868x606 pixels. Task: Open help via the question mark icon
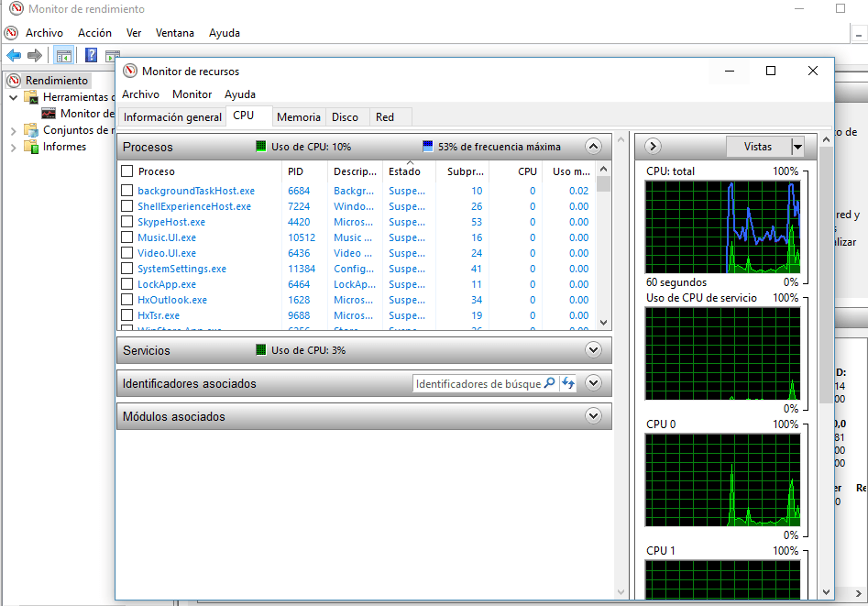(x=91, y=55)
